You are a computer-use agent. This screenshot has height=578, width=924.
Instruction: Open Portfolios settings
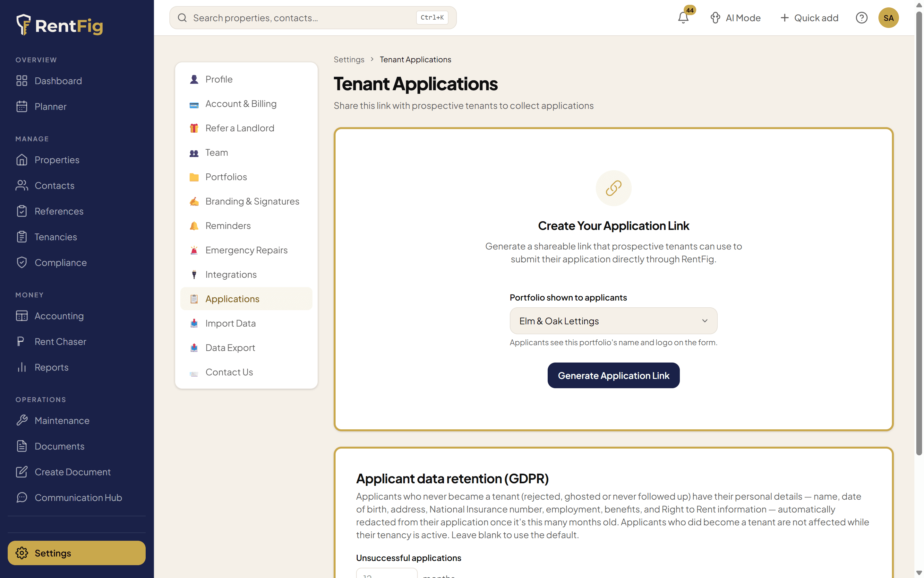[246, 177]
